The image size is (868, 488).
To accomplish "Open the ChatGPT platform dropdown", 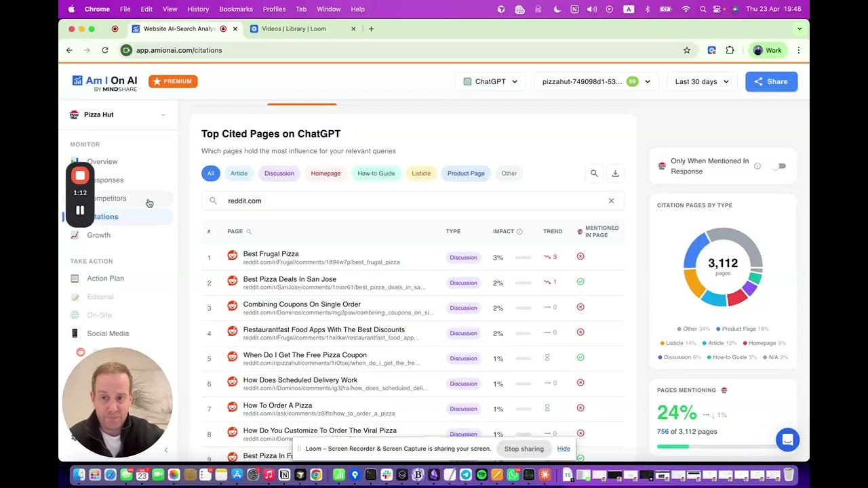I will point(490,81).
